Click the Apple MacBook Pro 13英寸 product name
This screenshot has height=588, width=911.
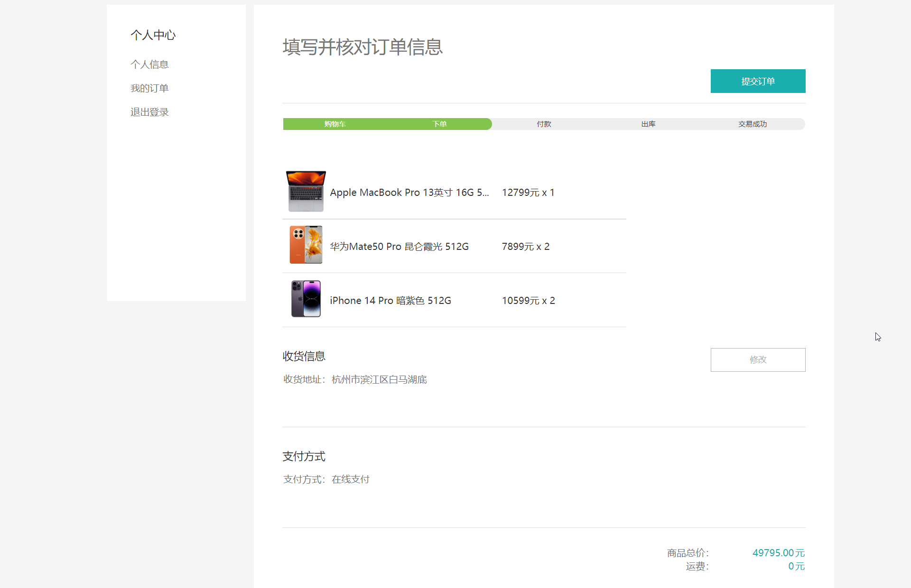tap(409, 193)
